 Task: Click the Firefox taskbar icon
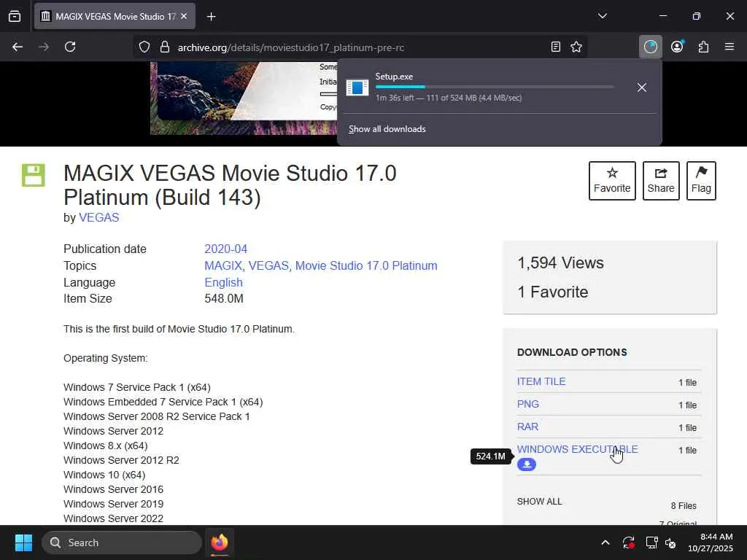220,542
